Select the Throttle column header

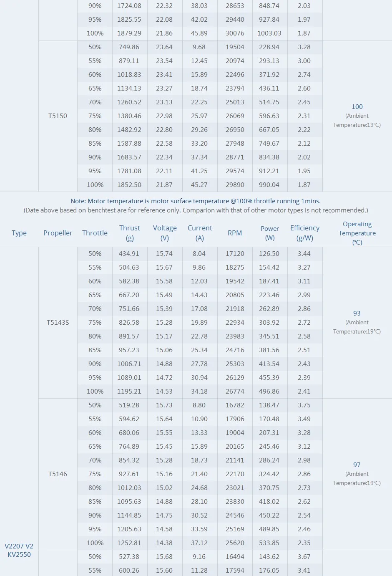click(x=95, y=233)
